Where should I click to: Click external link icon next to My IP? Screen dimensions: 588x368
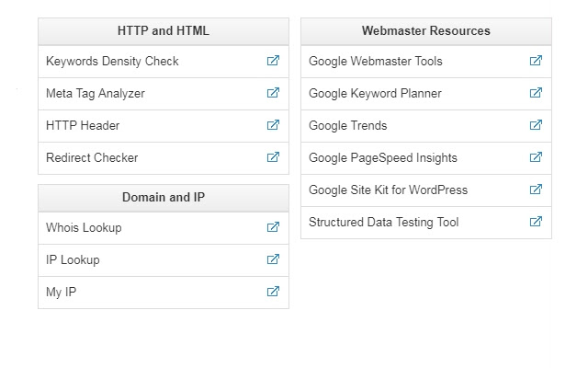273,292
